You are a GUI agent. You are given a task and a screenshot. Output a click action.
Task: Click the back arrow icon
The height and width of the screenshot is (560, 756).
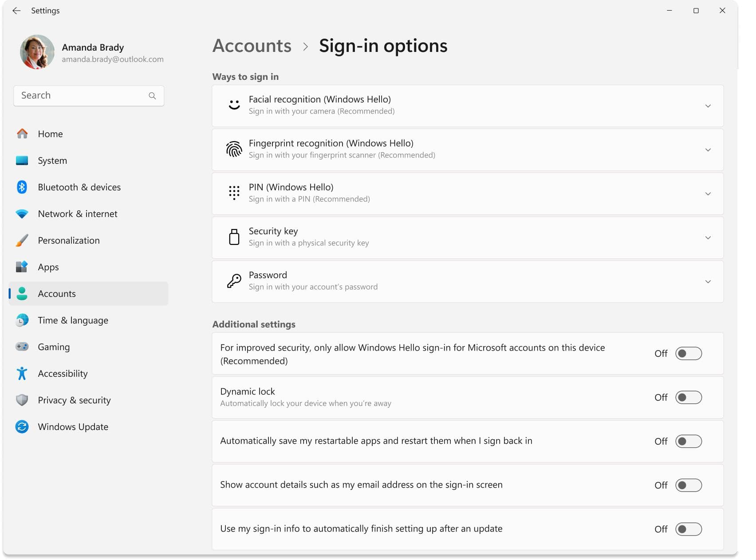click(16, 11)
